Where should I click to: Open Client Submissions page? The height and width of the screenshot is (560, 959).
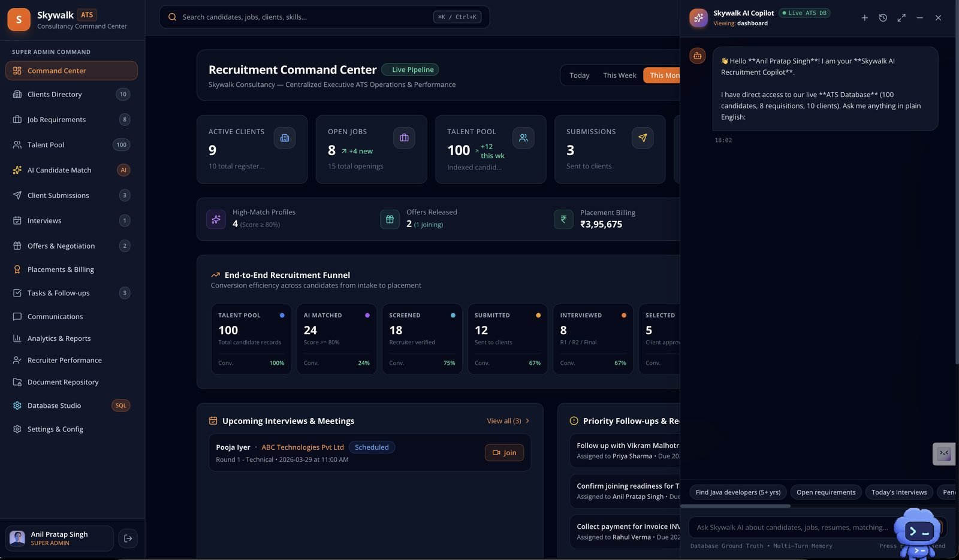coord(71,195)
